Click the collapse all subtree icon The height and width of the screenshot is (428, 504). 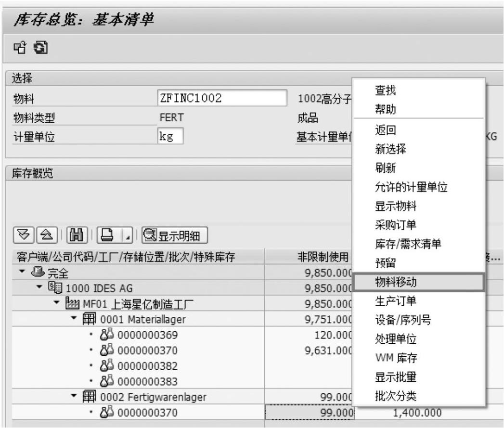tap(47, 235)
